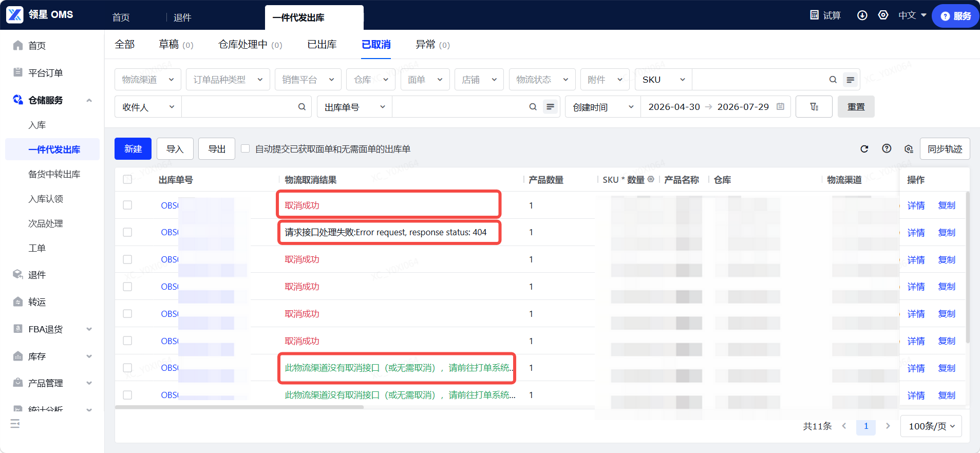
Task: Open the 仓库 filter dropdown
Action: pos(371,80)
